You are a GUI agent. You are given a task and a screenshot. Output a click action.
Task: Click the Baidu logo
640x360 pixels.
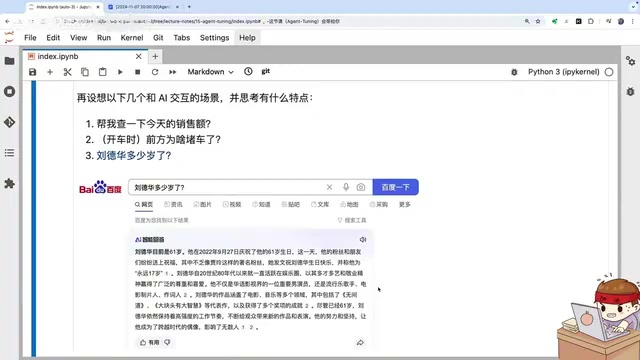pyautogui.click(x=100, y=187)
